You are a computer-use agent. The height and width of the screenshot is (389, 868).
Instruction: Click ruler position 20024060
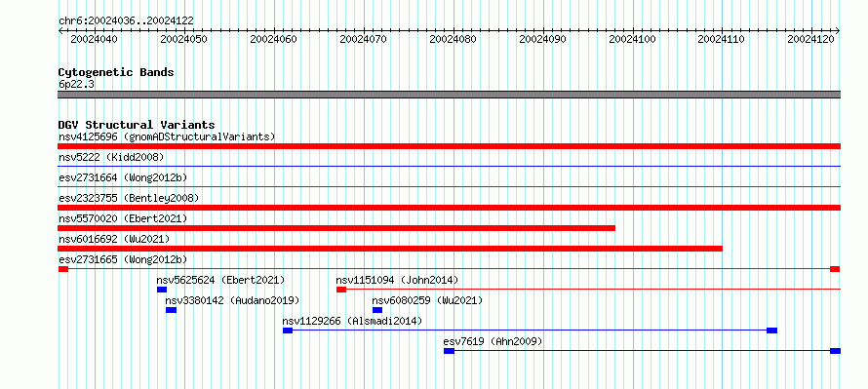click(x=273, y=39)
